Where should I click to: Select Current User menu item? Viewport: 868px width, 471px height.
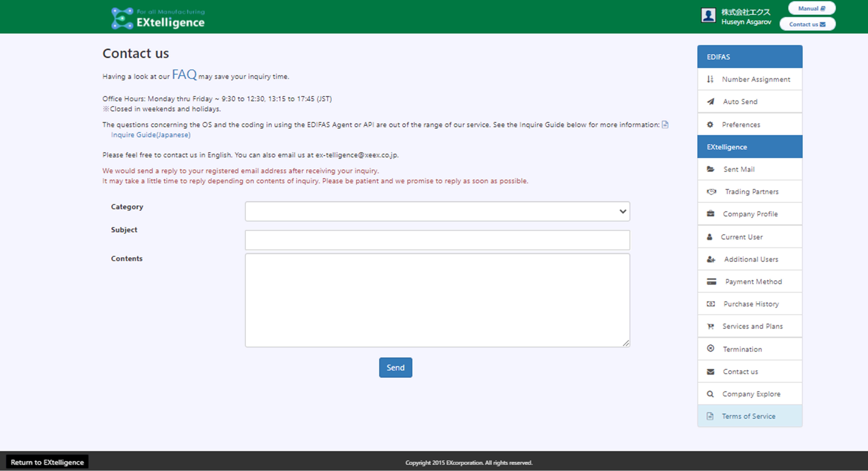coord(750,237)
